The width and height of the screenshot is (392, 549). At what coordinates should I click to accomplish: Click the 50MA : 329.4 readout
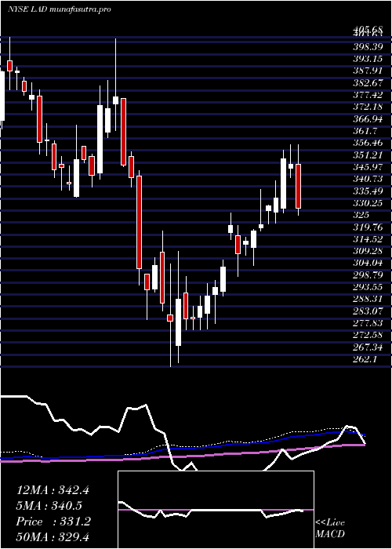point(53,537)
